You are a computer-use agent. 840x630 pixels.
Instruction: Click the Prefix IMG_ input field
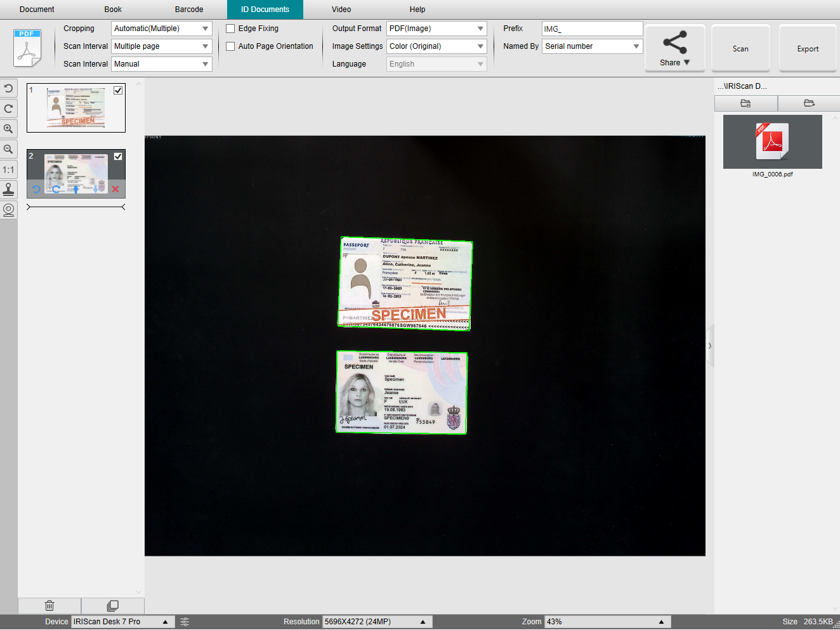click(593, 29)
